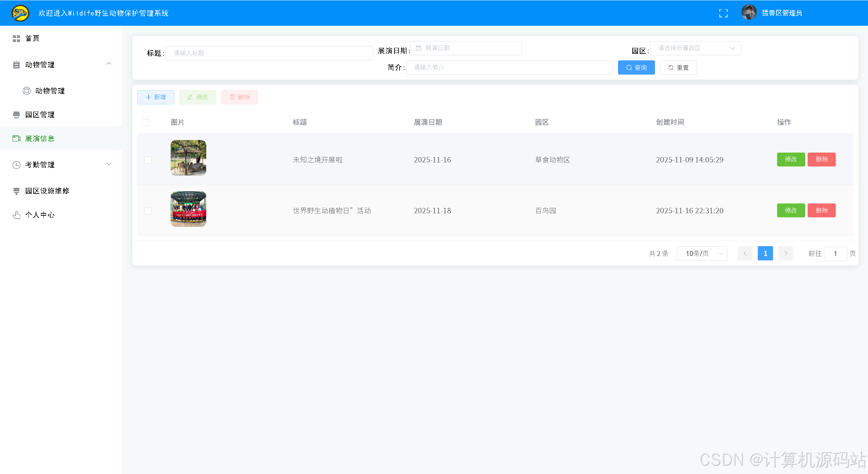
Task: Click the 展演日期 column header
Action: [x=428, y=122]
